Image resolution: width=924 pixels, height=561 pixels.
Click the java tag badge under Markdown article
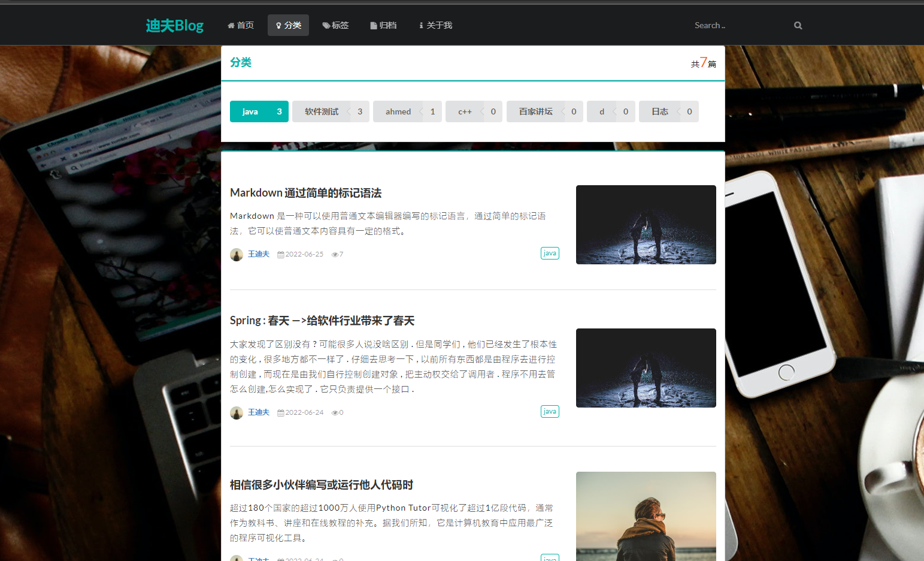click(549, 253)
